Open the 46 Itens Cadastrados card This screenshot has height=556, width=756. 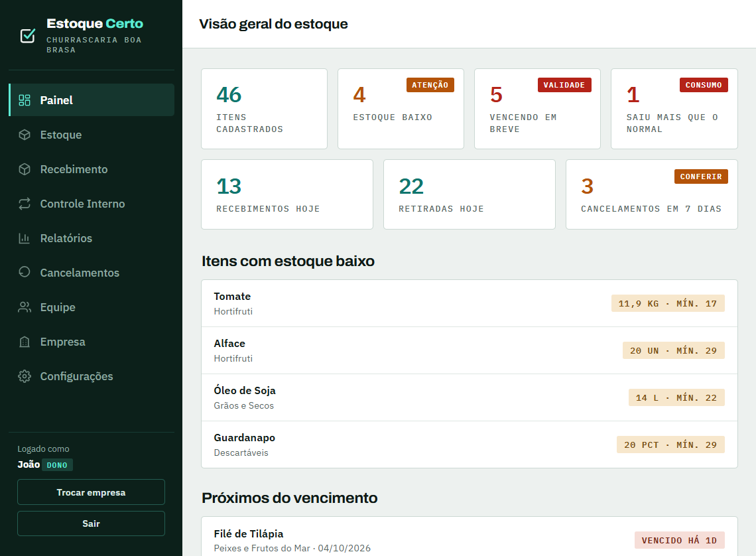click(264, 109)
